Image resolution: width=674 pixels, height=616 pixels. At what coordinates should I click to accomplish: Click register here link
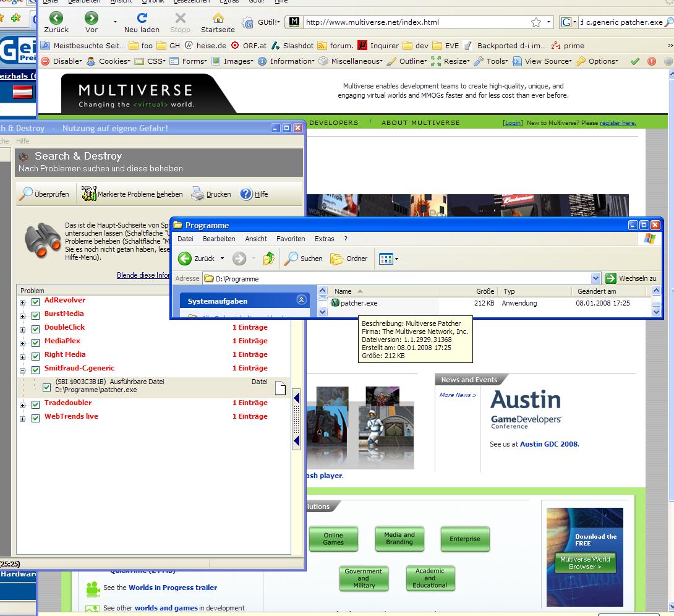pos(618,123)
